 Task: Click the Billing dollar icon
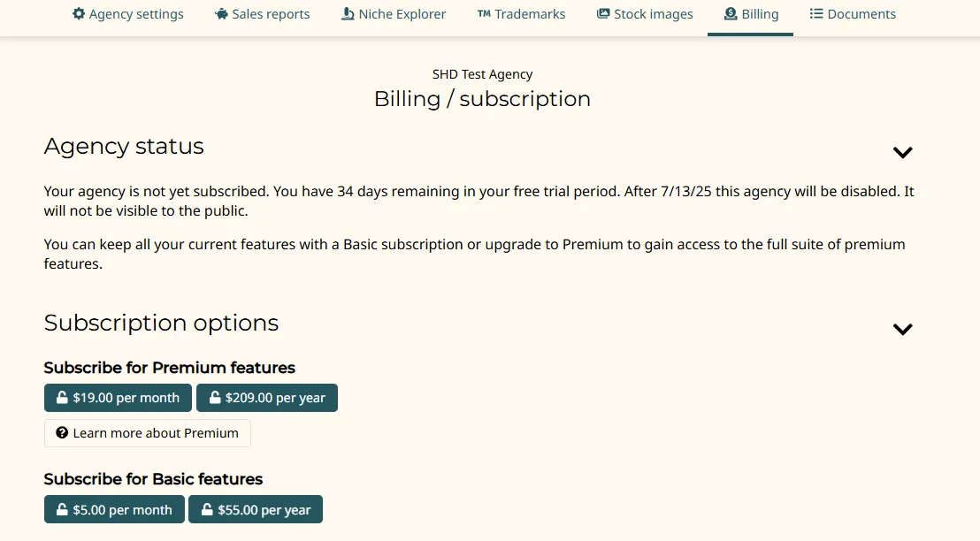(x=731, y=14)
